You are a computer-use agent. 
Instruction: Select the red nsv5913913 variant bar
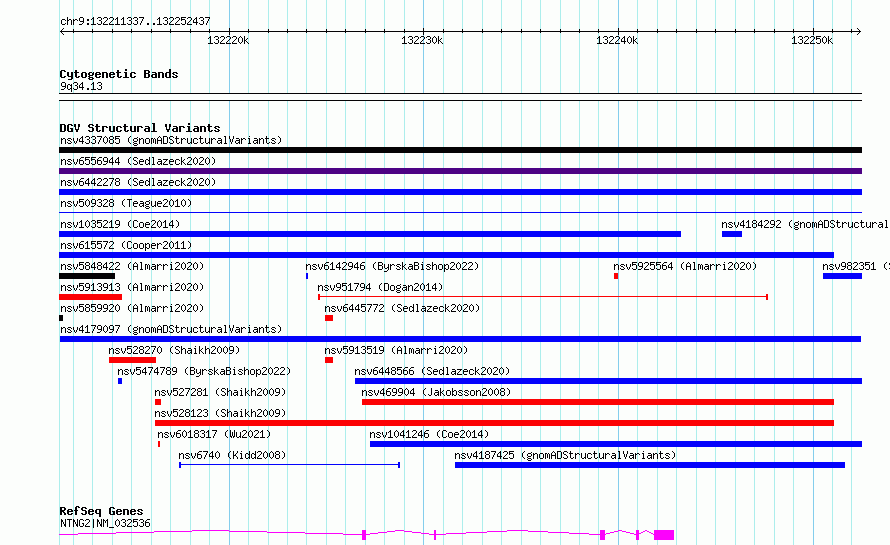pos(90,297)
